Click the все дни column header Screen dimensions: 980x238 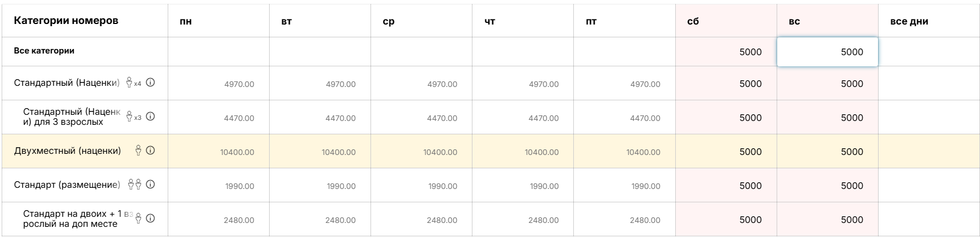click(x=909, y=22)
